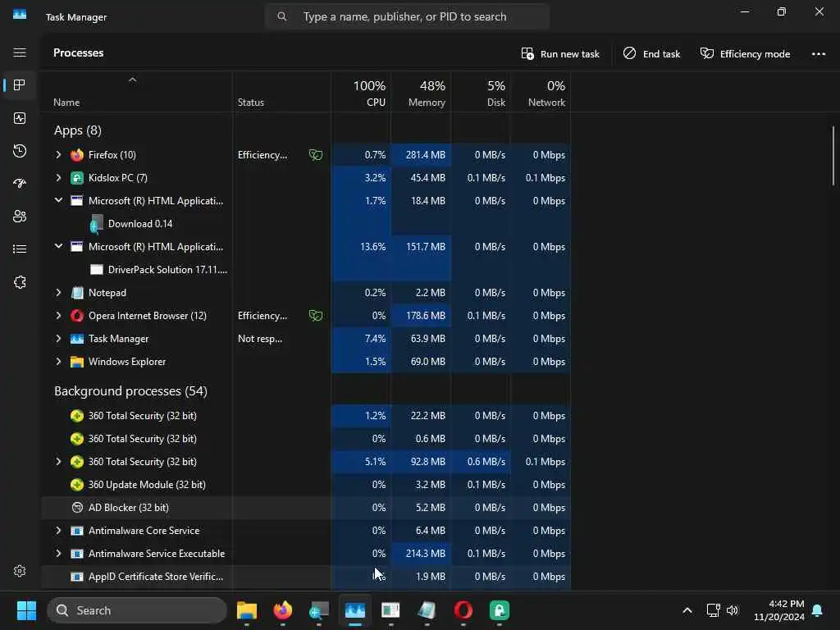840x630 pixels.
Task: Click Task Manager Not responding status
Action: (x=260, y=339)
